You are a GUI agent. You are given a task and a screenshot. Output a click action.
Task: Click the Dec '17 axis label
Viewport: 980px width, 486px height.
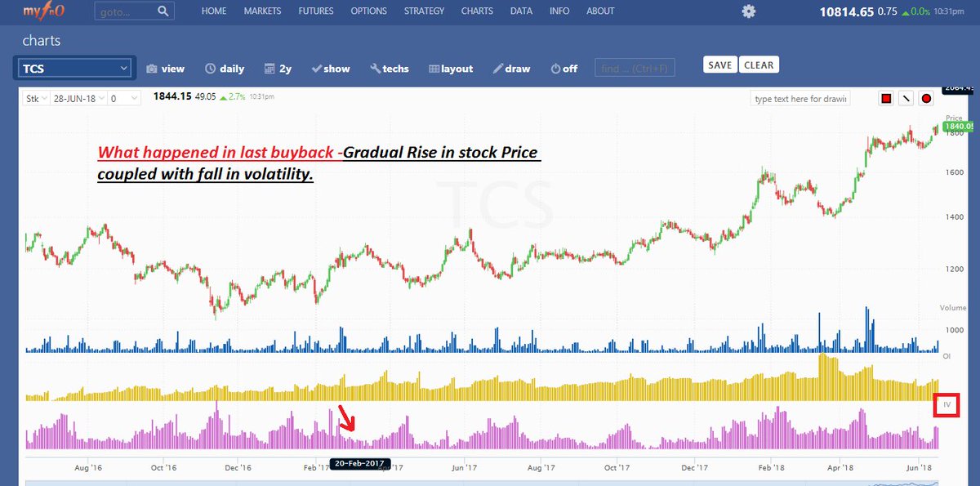(694, 468)
